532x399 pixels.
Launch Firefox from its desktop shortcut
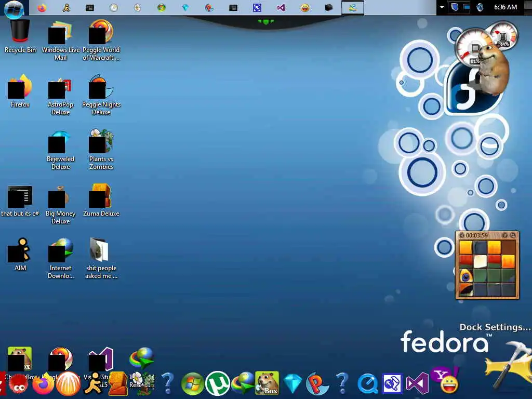pyautogui.click(x=20, y=91)
